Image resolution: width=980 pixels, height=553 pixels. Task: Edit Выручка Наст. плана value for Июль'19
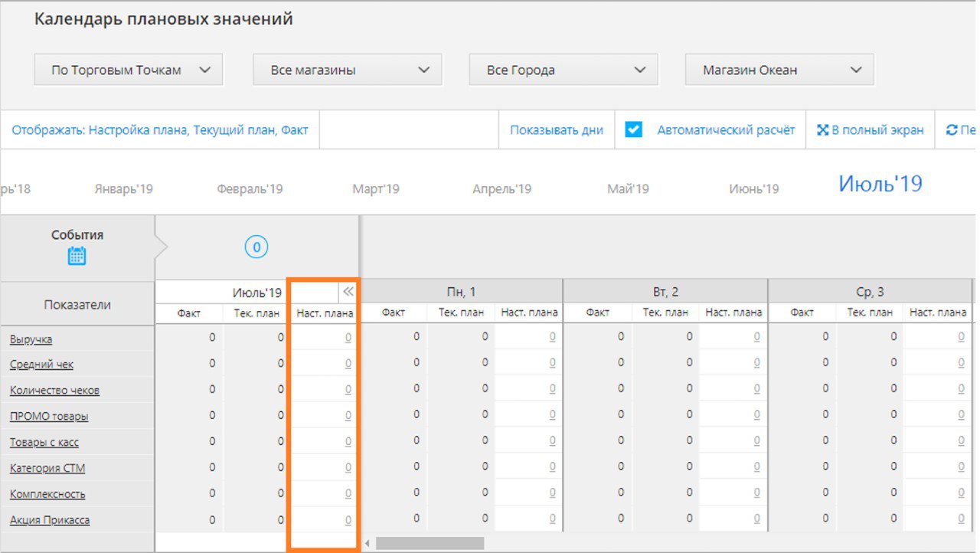click(x=348, y=338)
